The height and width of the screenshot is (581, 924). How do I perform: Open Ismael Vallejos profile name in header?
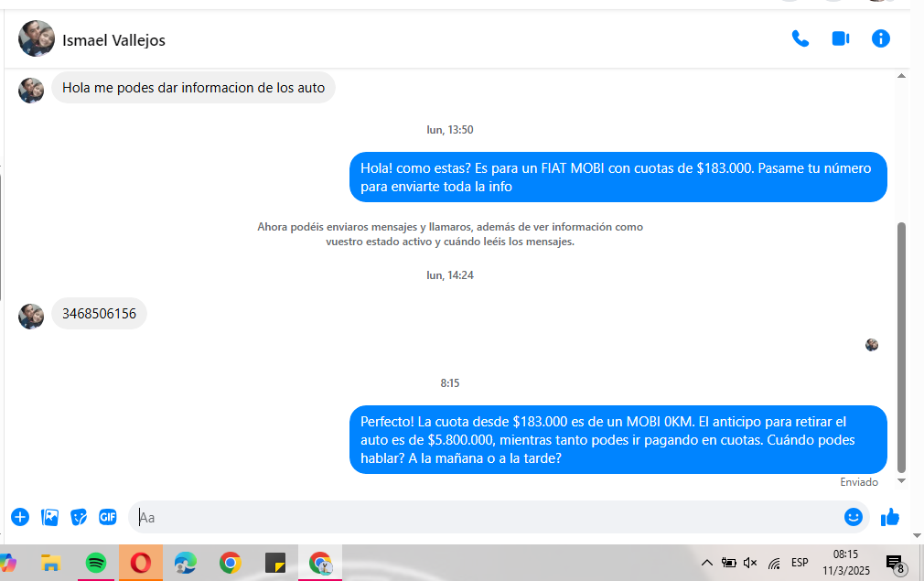coord(113,40)
